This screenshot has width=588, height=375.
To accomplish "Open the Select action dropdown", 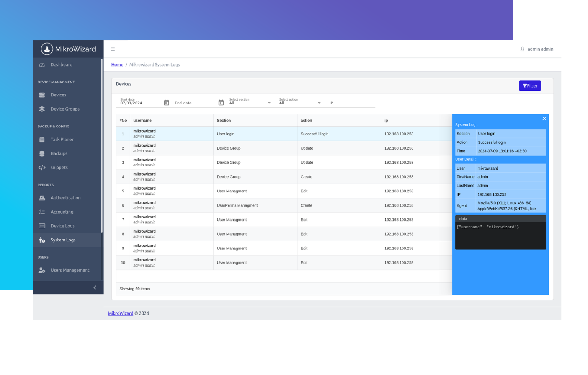I will (x=319, y=102).
